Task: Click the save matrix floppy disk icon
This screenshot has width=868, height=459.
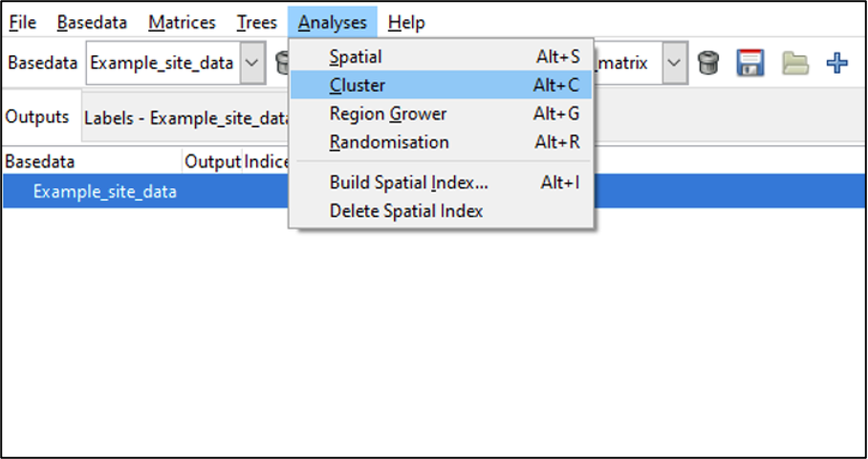Action: pos(750,64)
